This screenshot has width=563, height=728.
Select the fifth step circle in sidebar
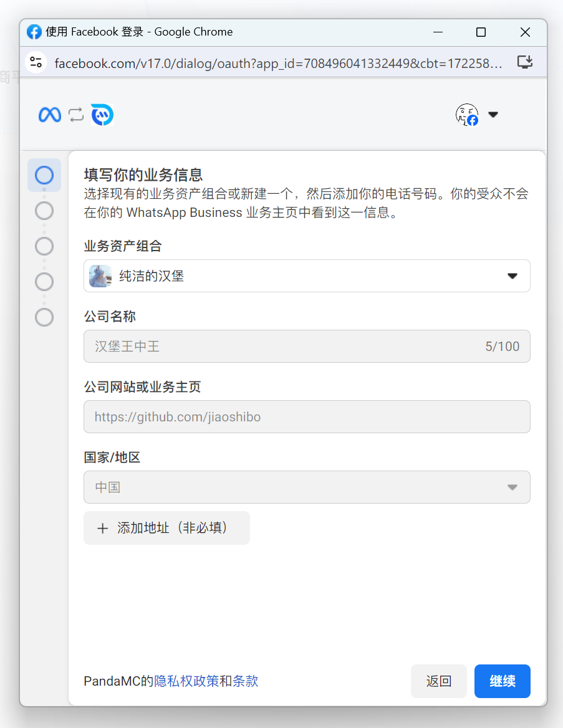[x=44, y=317]
